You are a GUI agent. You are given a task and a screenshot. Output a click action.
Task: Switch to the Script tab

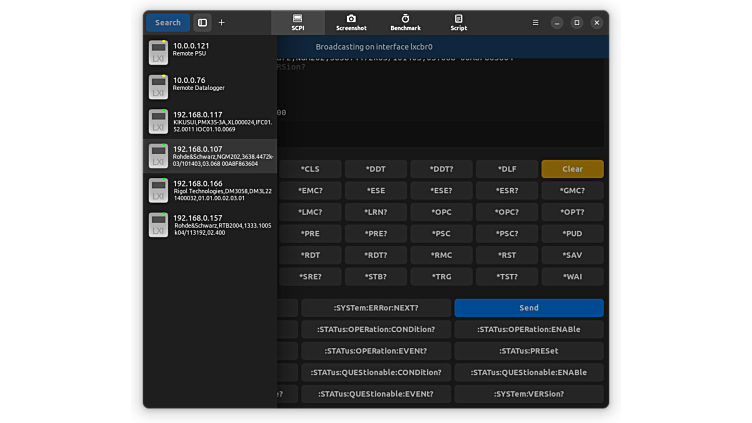tap(458, 22)
